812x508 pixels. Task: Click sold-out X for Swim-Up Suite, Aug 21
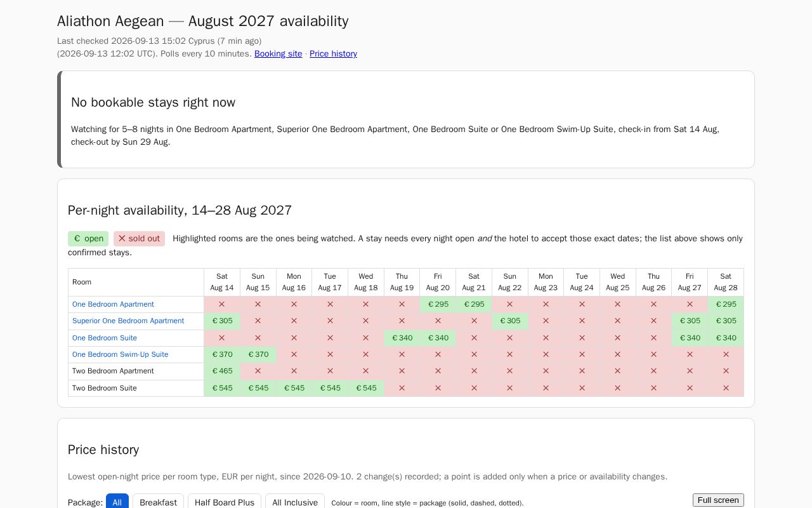click(x=474, y=354)
